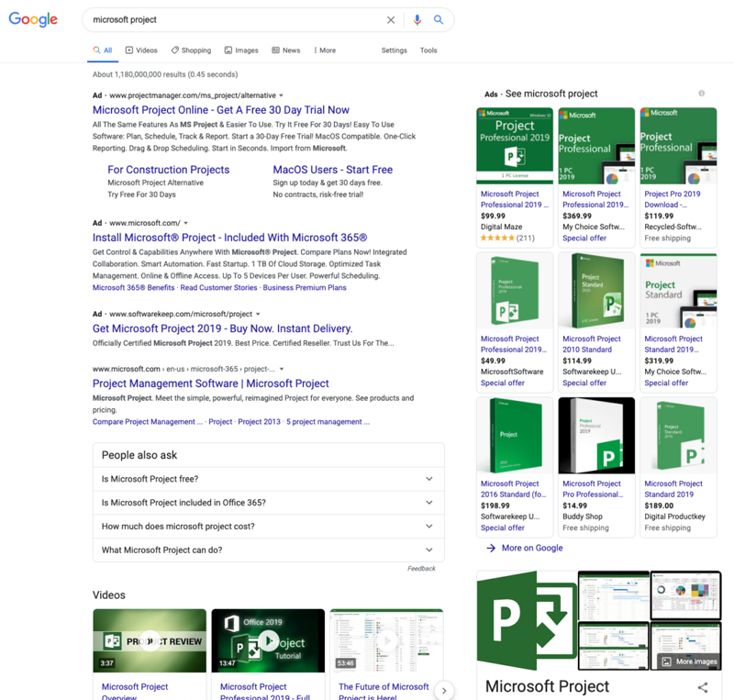This screenshot has width=734, height=700.
Task: Open the 'Microsoft Project Overview' video title
Action: tap(135, 692)
